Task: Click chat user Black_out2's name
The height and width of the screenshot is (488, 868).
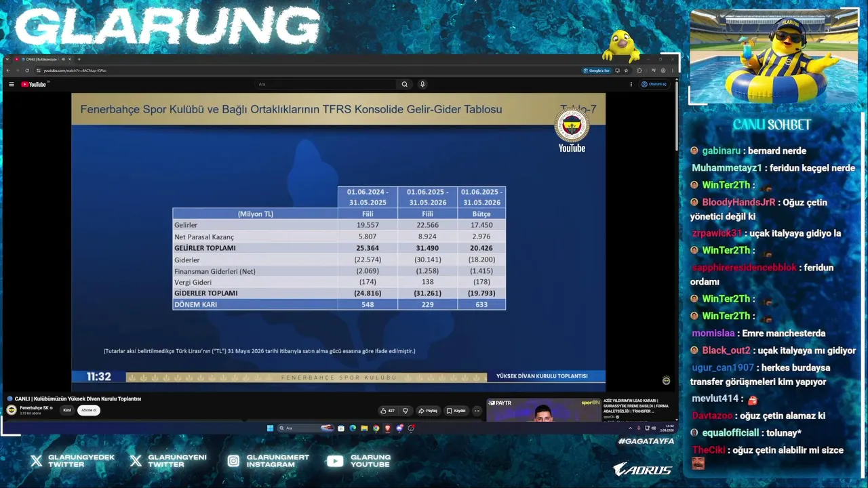Action: [726, 350]
